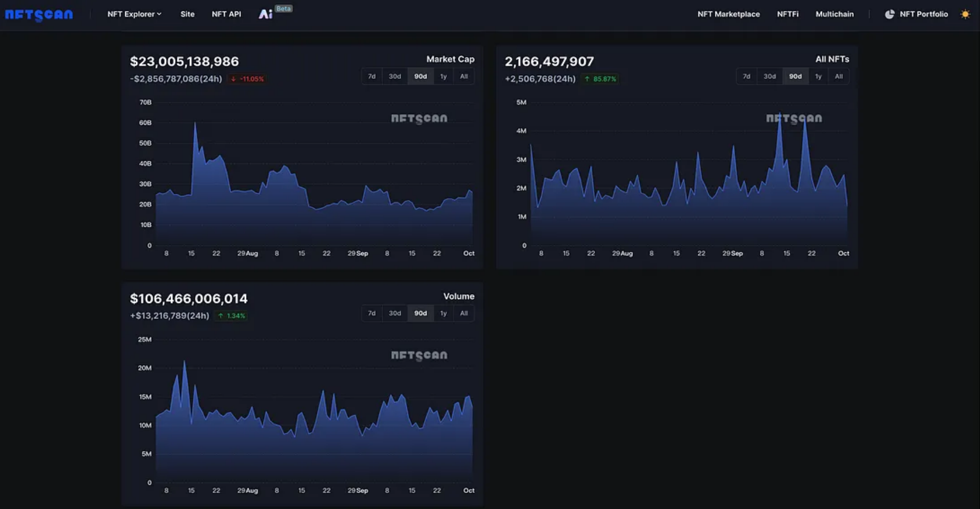The width and height of the screenshot is (980, 509).
Task: Click the All NFTs chart title
Action: tap(832, 59)
